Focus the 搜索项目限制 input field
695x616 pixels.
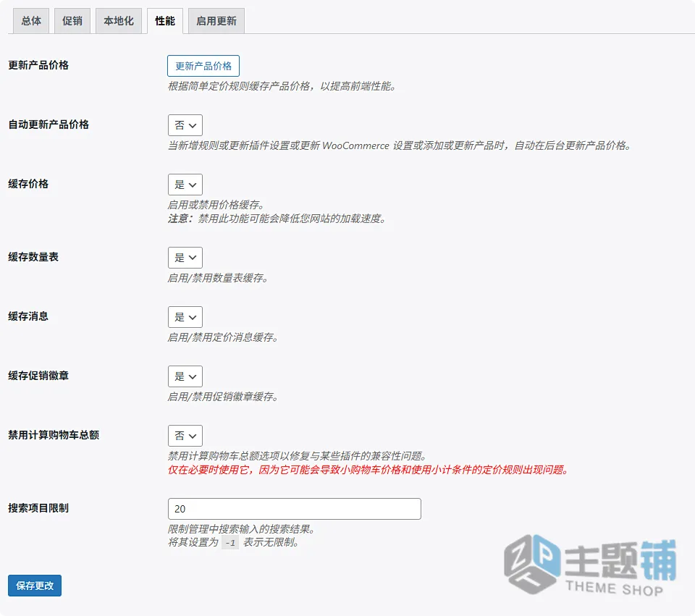[295, 509]
